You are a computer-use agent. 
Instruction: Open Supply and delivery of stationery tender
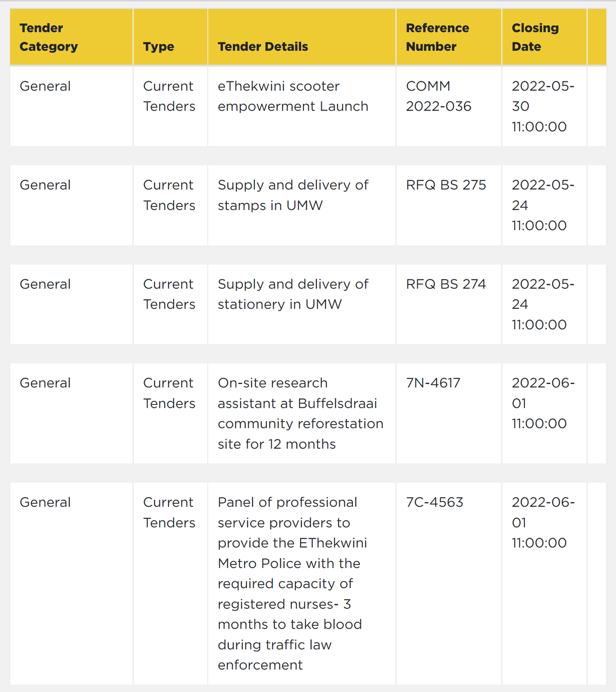point(293,294)
